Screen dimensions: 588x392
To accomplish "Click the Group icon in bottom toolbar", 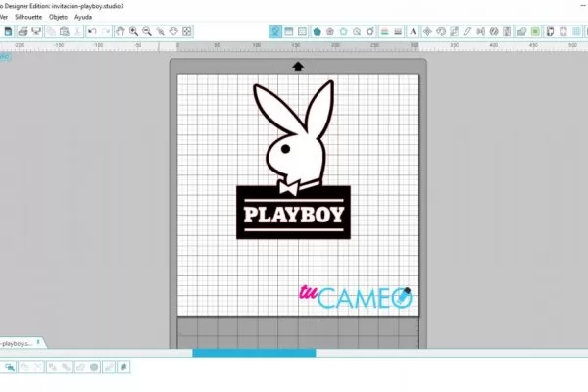I will coord(24,367).
